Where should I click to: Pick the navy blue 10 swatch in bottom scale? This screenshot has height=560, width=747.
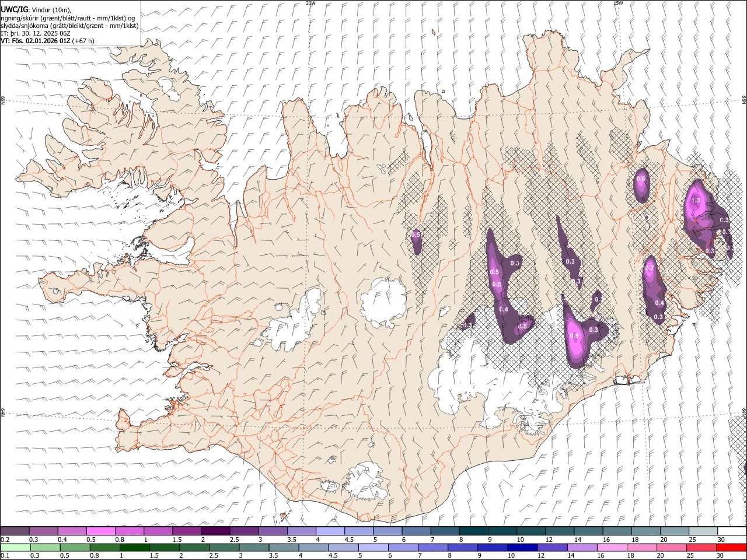click(x=522, y=547)
